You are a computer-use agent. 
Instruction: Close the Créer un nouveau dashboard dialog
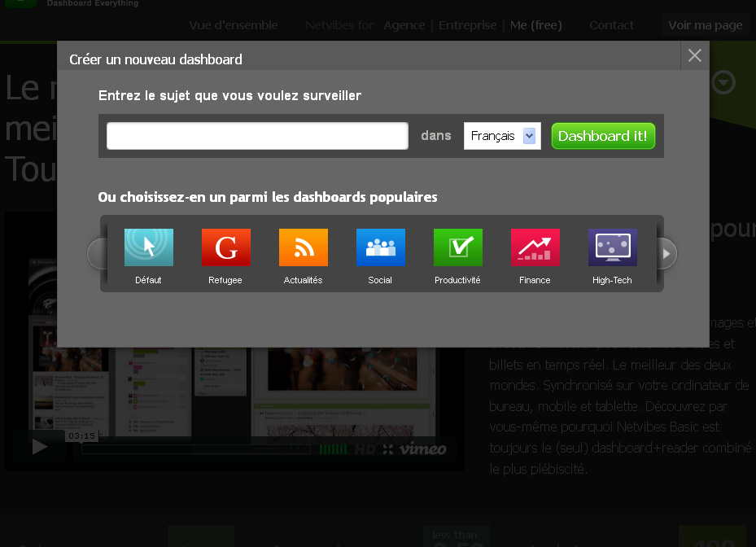(x=695, y=55)
